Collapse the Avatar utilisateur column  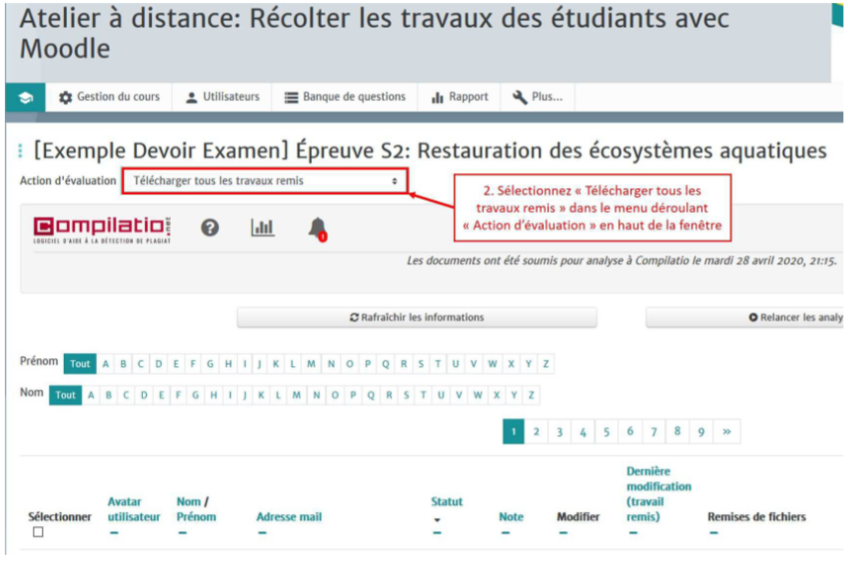[x=113, y=533]
